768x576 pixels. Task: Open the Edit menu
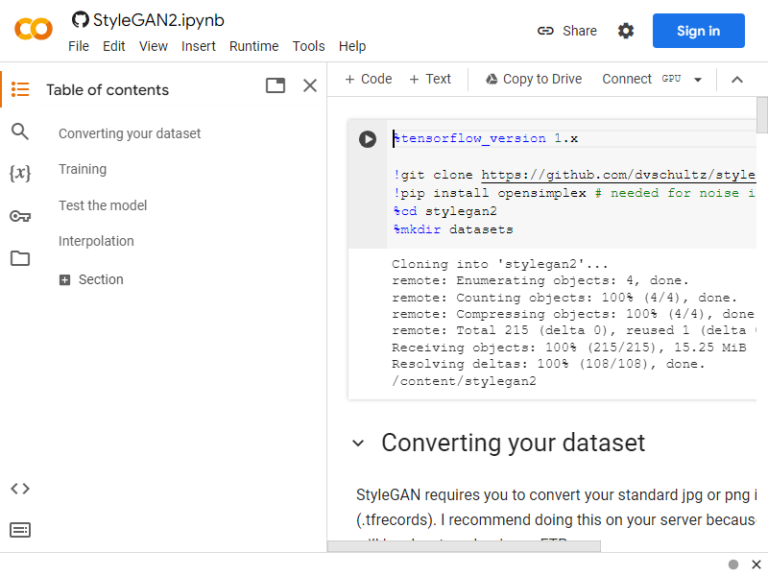click(114, 46)
